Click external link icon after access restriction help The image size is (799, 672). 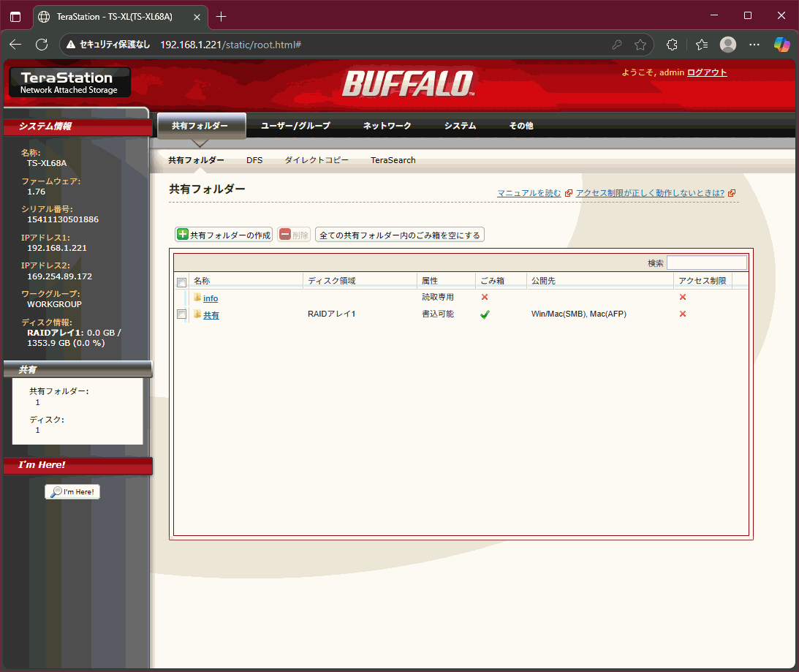coord(732,193)
